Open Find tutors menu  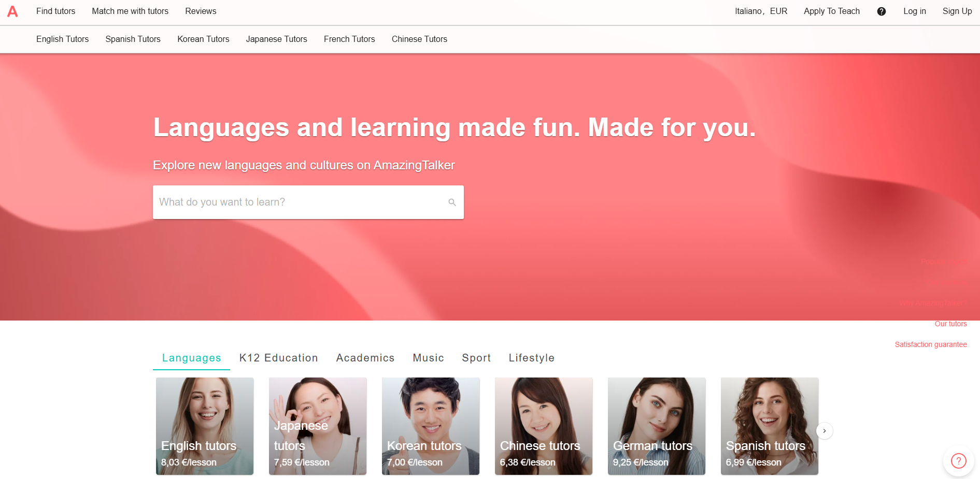click(x=55, y=11)
